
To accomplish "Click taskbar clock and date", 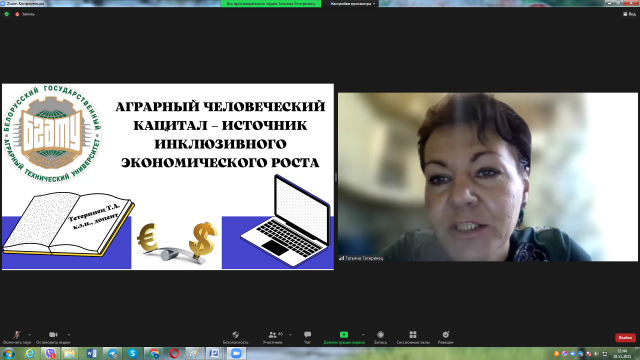I will click(622, 353).
